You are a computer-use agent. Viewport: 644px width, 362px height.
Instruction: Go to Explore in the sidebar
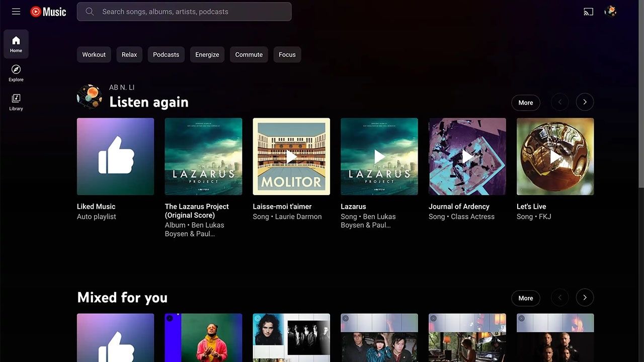pos(16,73)
